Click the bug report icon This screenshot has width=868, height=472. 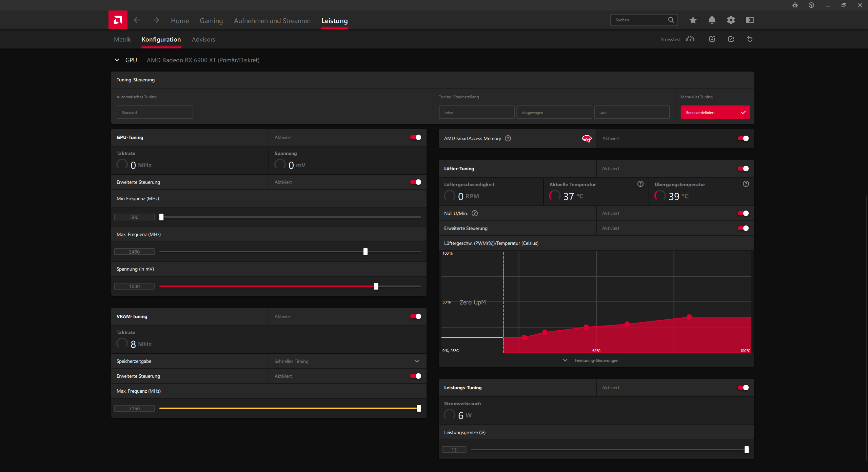click(x=795, y=5)
